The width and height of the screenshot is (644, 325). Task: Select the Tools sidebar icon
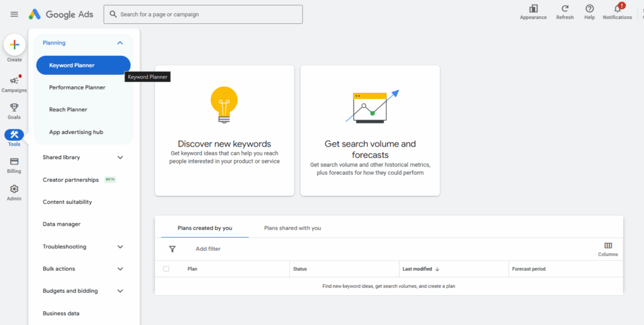tap(14, 135)
